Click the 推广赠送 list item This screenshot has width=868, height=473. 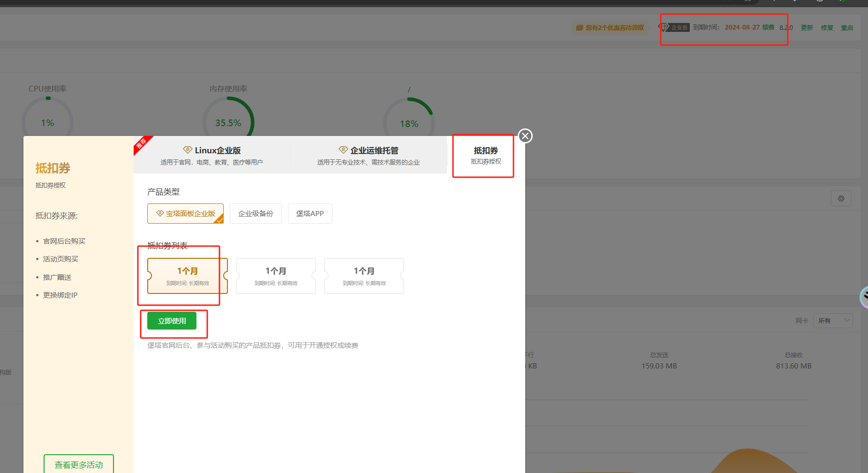click(57, 277)
